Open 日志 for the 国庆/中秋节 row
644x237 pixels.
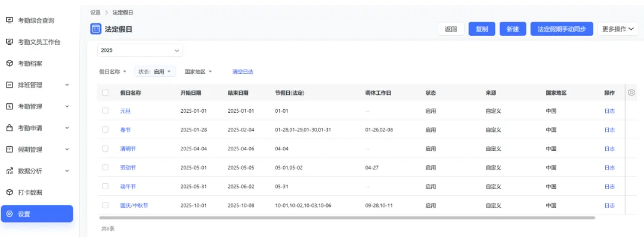[x=609, y=206]
